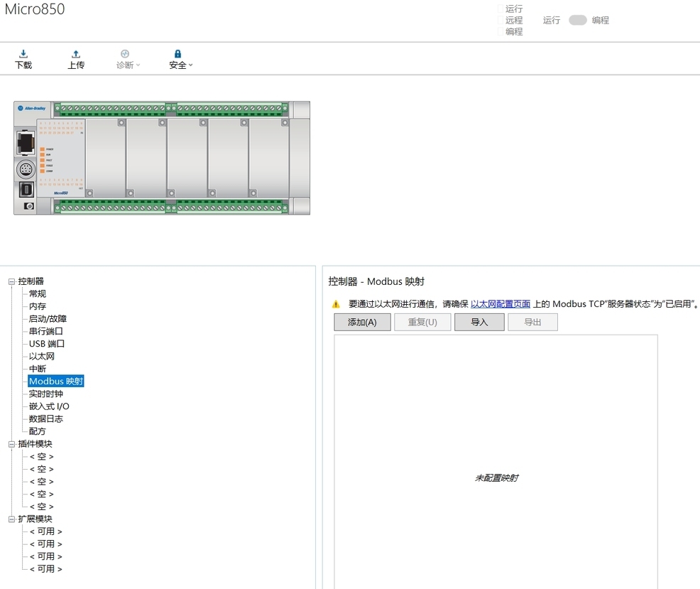The image size is (700, 589).
Task: Select the last <空> slot under 插件模块
Action: pos(41,507)
